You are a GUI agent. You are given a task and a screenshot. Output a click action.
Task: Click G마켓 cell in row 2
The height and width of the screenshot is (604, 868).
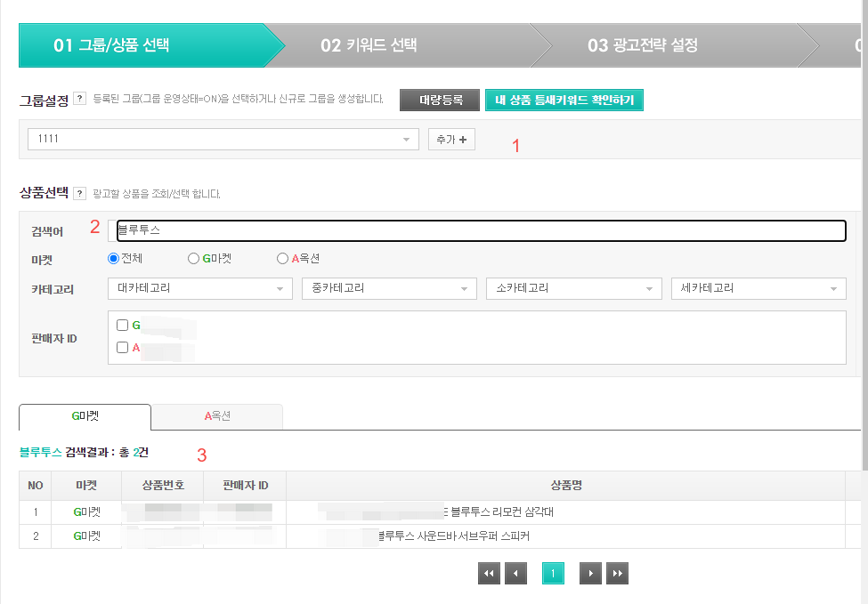86,536
